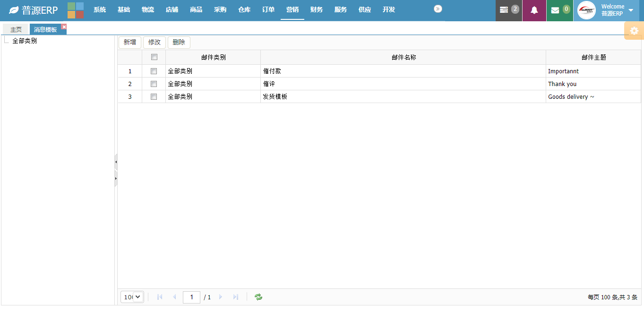This screenshot has width=644, height=313.
Task: Open the colored squares app grid icon
Action: pyautogui.click(x=76, y=10)
